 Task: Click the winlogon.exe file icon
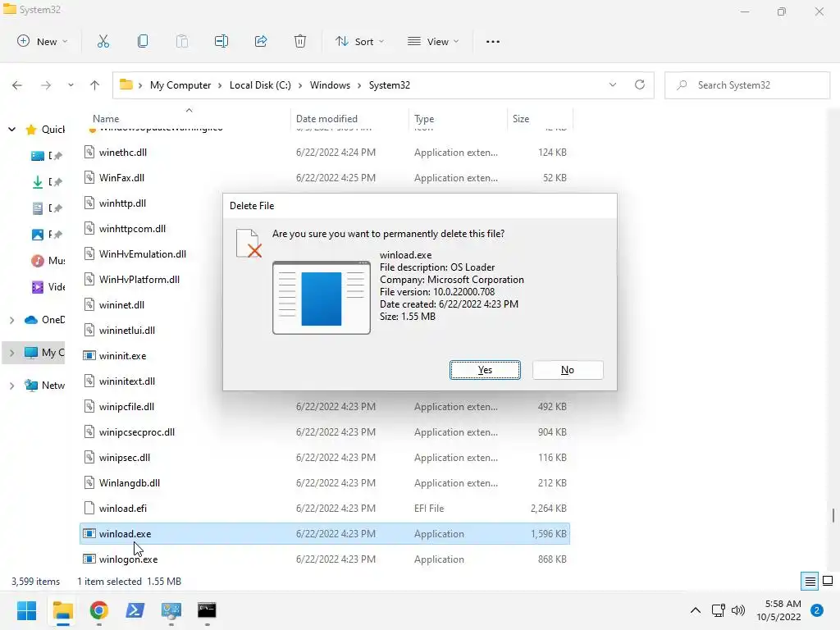coord(89,559)
